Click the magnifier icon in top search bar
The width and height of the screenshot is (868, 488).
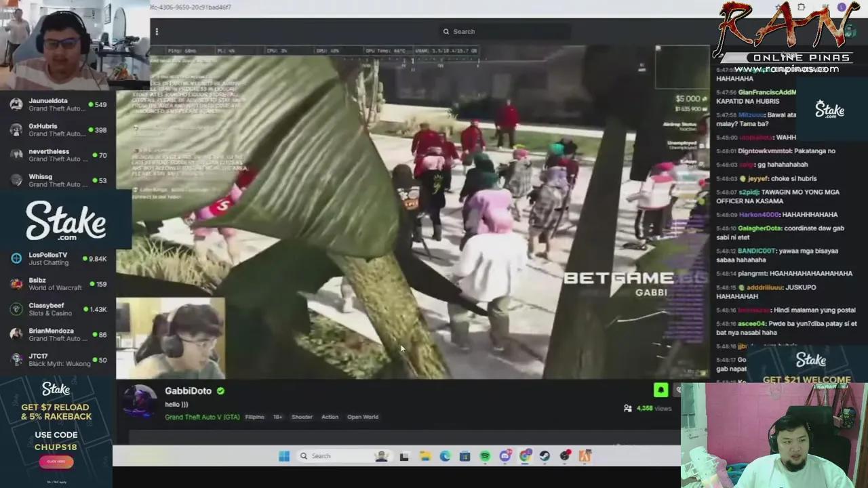tap(446, 31)
